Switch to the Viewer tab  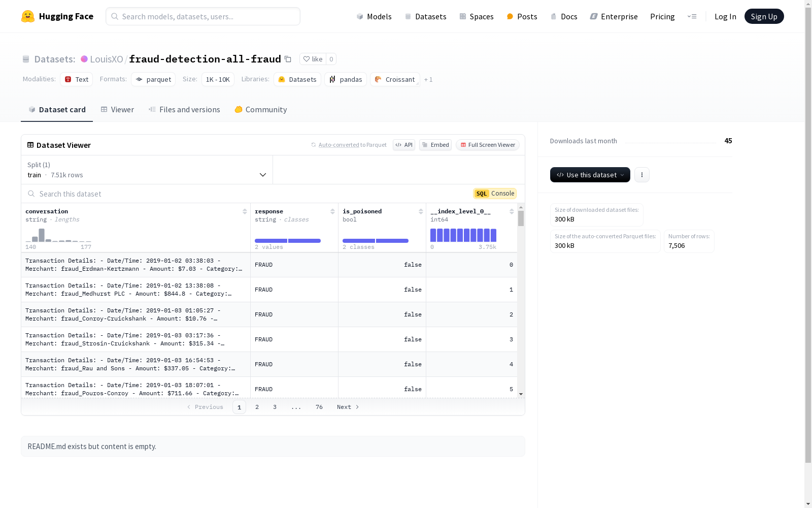tap(117, 110)
